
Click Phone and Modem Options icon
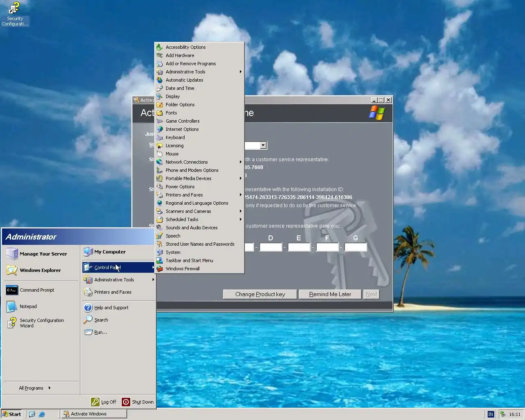click(x=160, y=170)
